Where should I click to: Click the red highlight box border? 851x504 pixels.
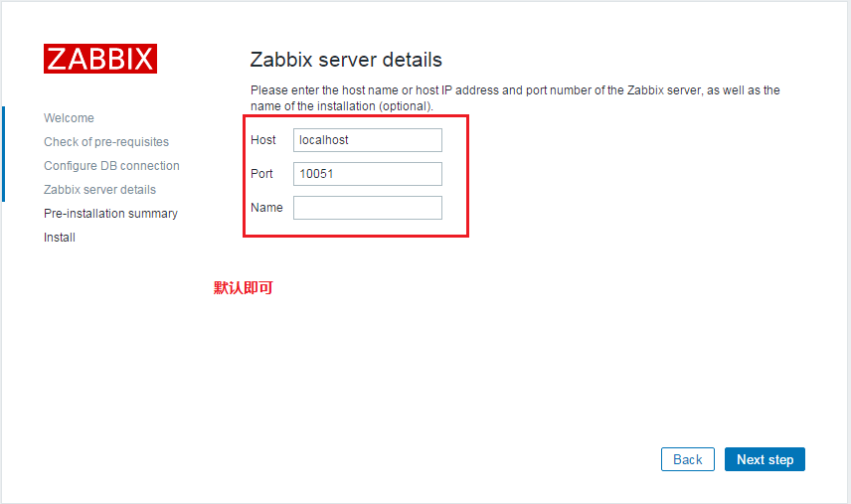(x=467, y=177)
